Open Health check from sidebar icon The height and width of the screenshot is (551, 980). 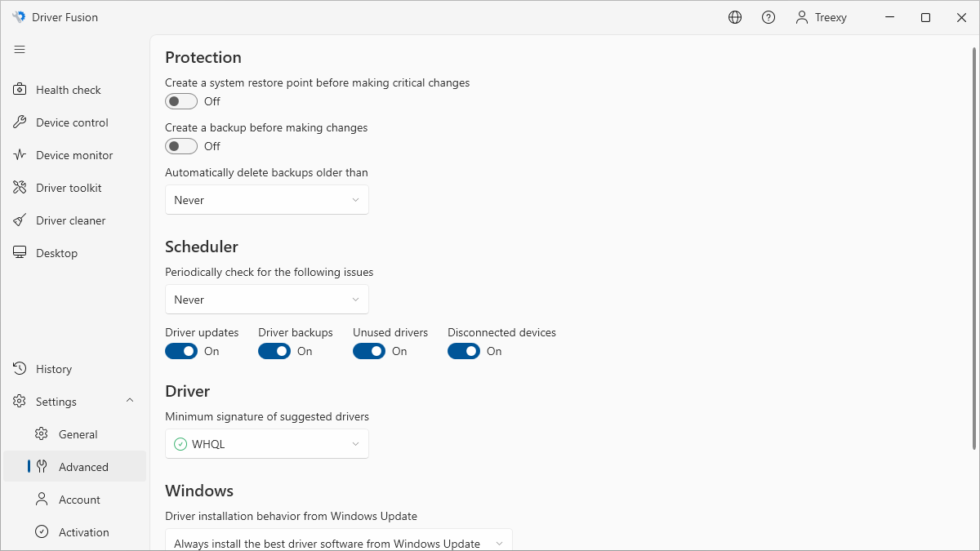click(20, 90)
